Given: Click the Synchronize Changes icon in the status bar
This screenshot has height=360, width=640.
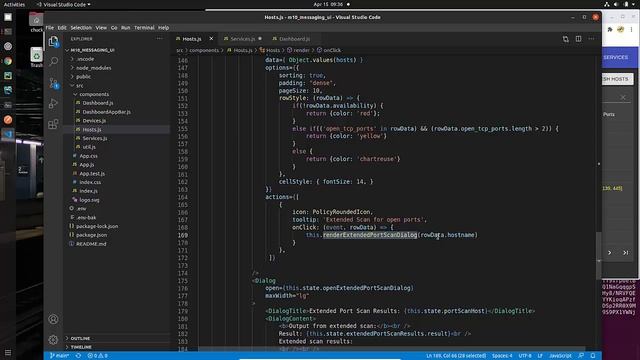Looking at the screenshot, I should coord(78,356).
